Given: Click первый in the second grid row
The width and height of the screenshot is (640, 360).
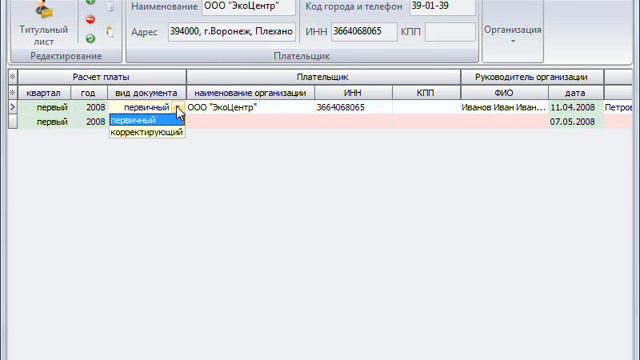Looking at the screenshot, I should [x=44, y=122].
